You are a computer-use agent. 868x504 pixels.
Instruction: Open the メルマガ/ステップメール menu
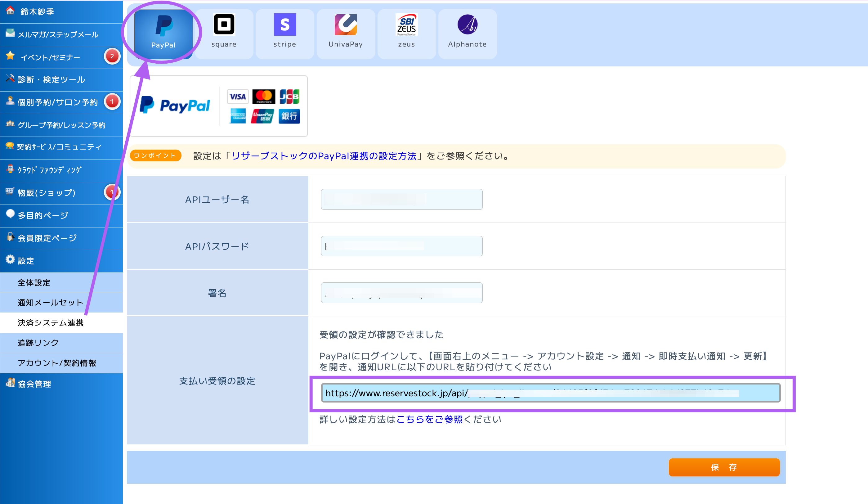(x=61, y=34)
